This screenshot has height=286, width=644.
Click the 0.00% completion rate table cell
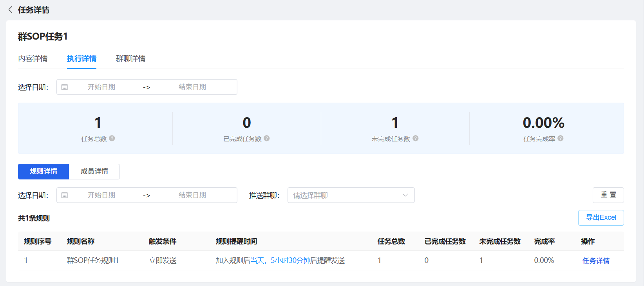544,261
